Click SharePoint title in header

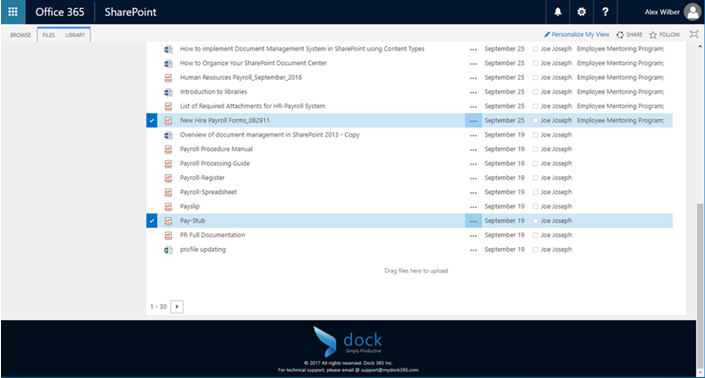[130, 12]
